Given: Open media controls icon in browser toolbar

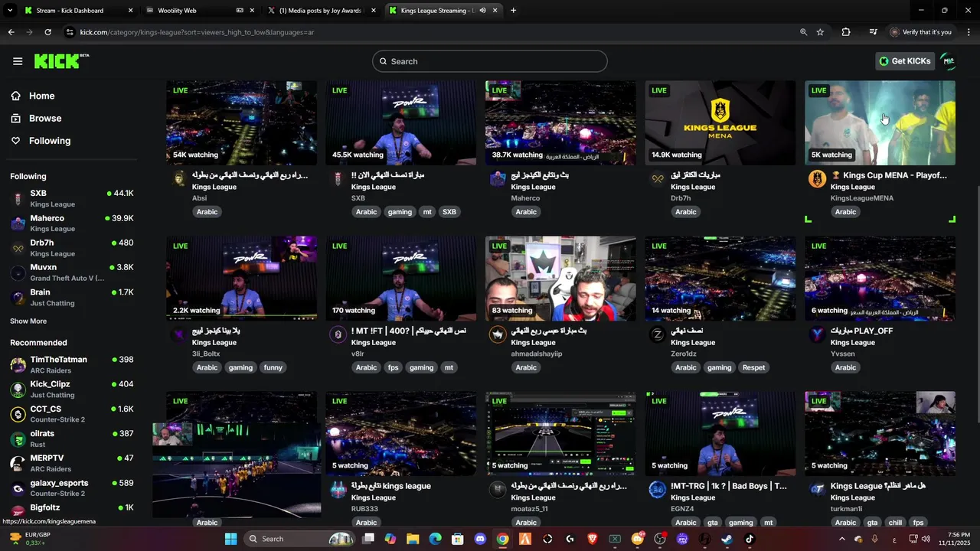Looking at the screenshot, I should point(873,32).
